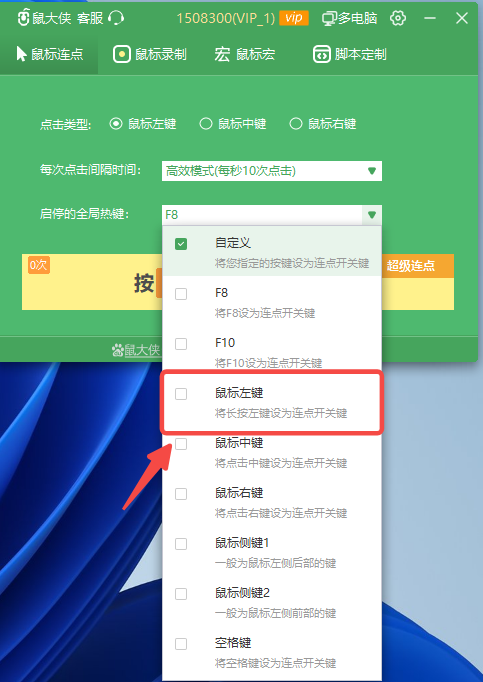483x682 pixels.
Task: Open 鼠标录制 record icon tab
Action: (122, 54)
